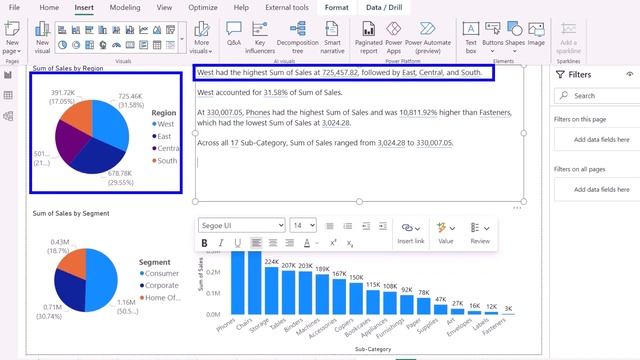
Task: Insert a Q&A visual
Action: tap(234, 34)
